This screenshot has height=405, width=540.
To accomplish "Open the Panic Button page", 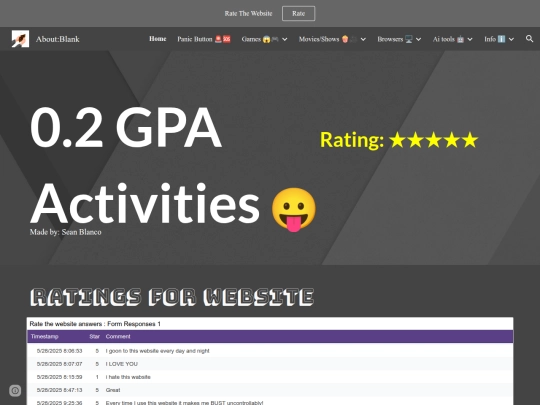I will [x=204, y=39].
